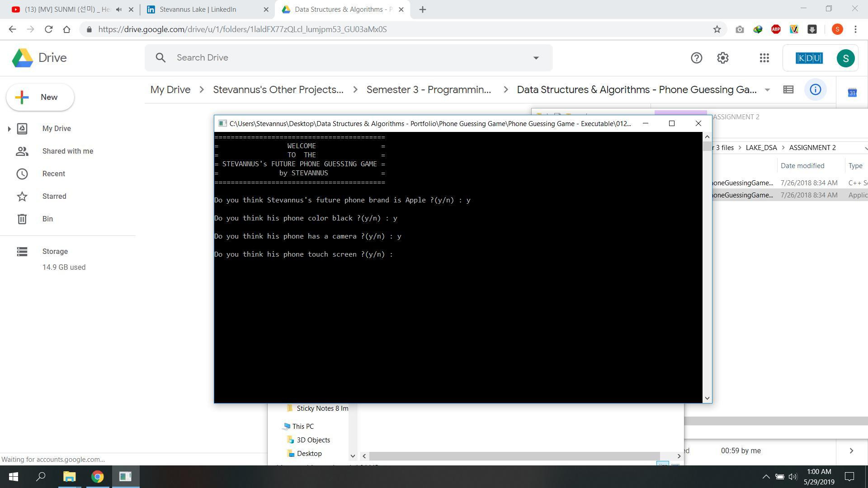
Task: Open a new browser tab
Action: point(422,9)
